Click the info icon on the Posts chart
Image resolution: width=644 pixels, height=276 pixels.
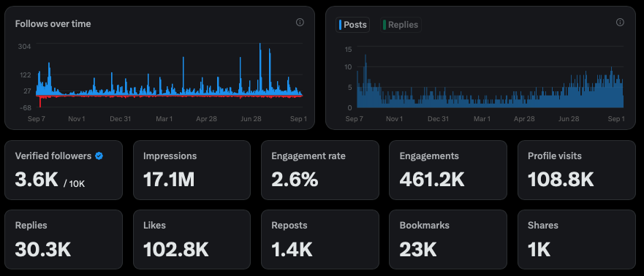(620, 22)
